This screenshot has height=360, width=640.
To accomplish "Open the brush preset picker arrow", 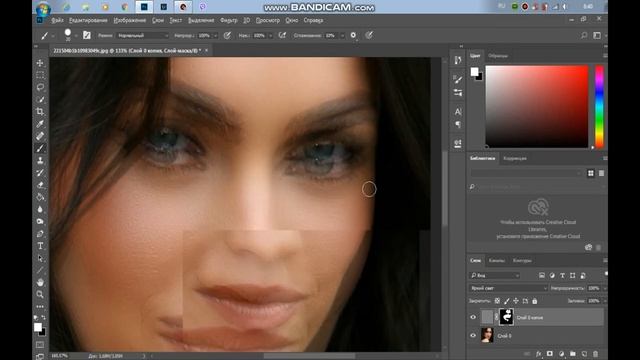I will pyautogui.click(x=76, y=36).
